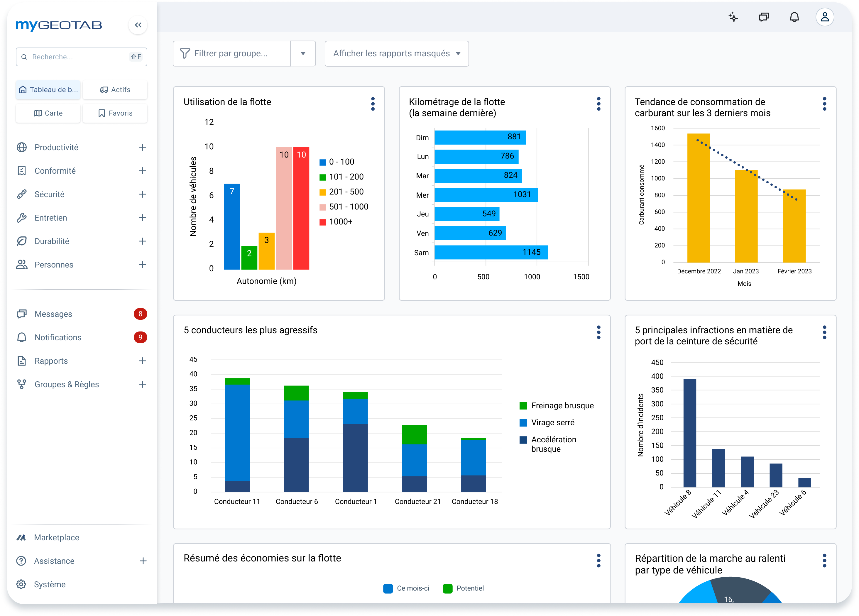The image size is (859, 616).
Task: Expand the Assistance section plus
Action: [143, 561]
